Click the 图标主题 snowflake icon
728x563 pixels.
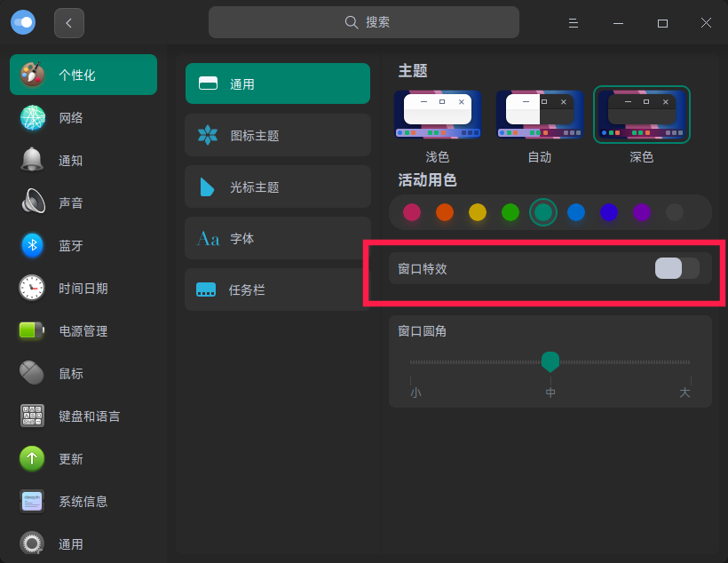208,135
